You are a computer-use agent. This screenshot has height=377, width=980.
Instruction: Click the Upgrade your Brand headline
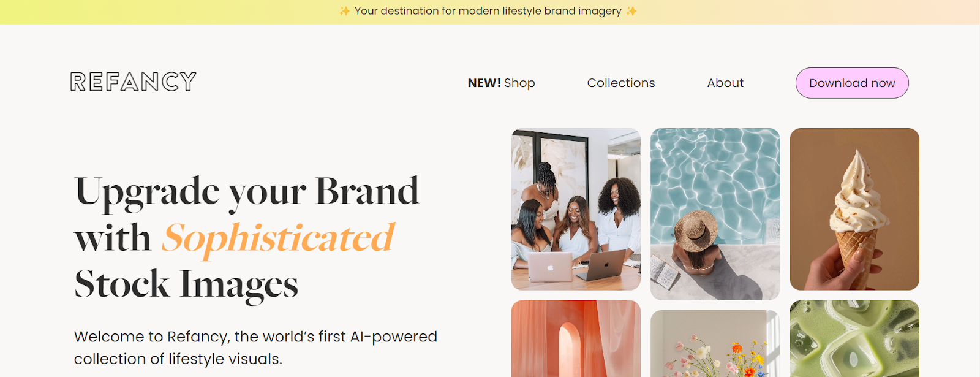tap(247, 191)
